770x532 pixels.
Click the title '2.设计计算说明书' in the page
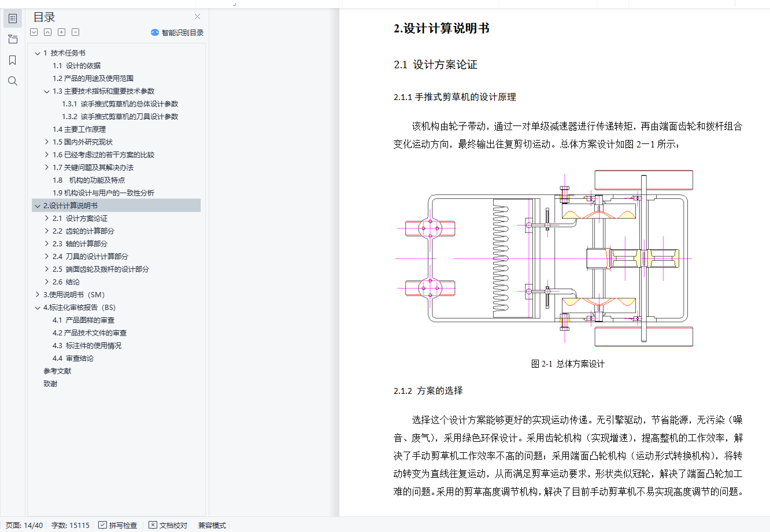442,28
